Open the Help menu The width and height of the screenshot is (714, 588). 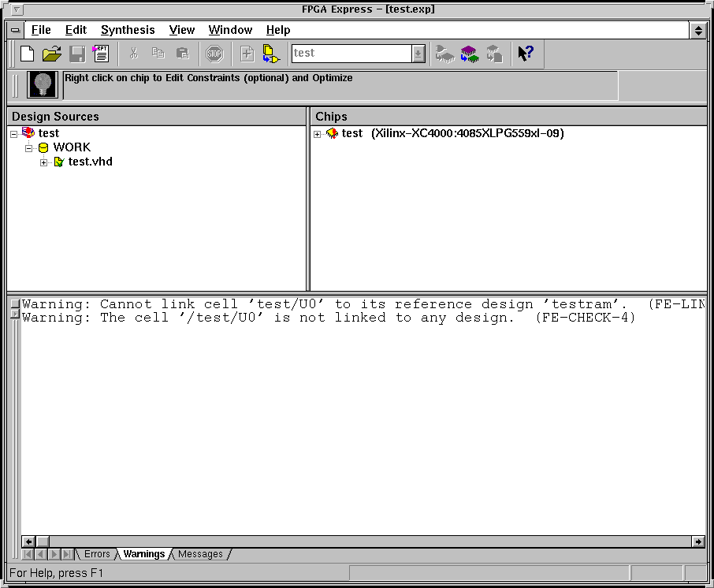(x=278, y=30)
